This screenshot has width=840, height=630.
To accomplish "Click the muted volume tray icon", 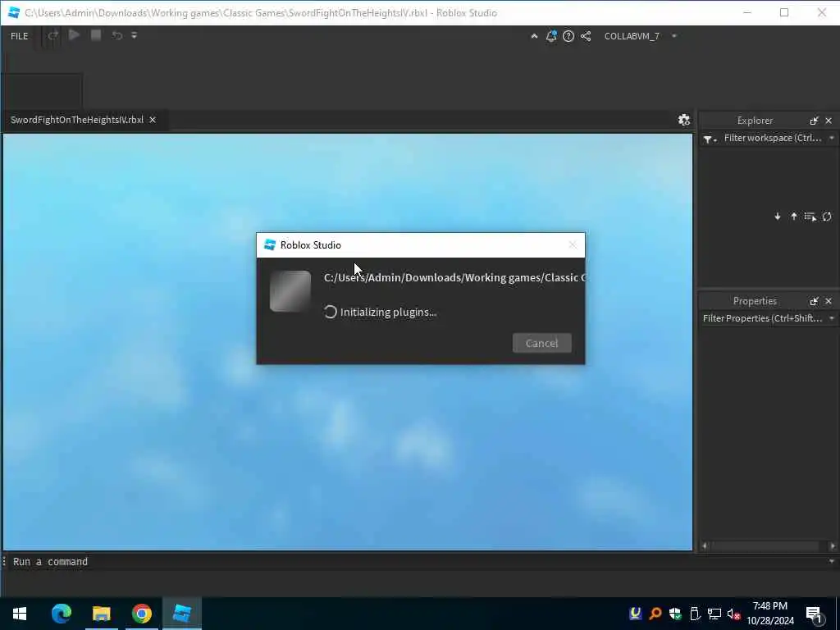I will pos(733,614).
